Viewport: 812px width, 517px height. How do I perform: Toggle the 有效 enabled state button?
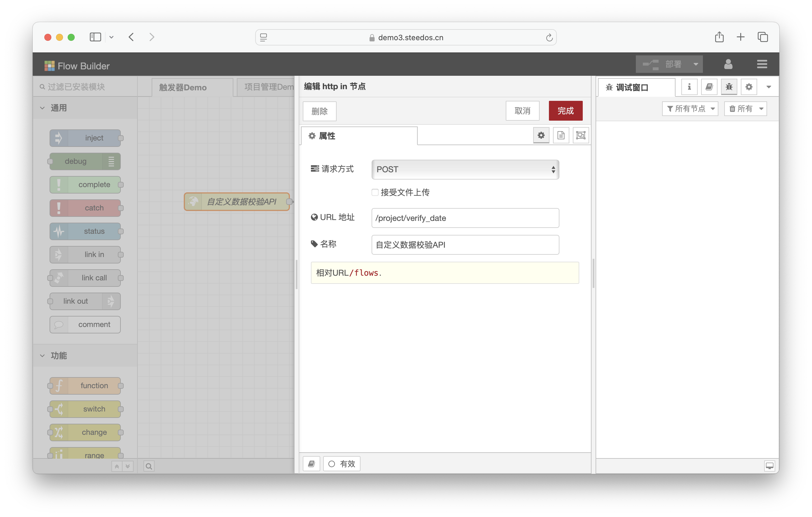[x=342, y=464]
